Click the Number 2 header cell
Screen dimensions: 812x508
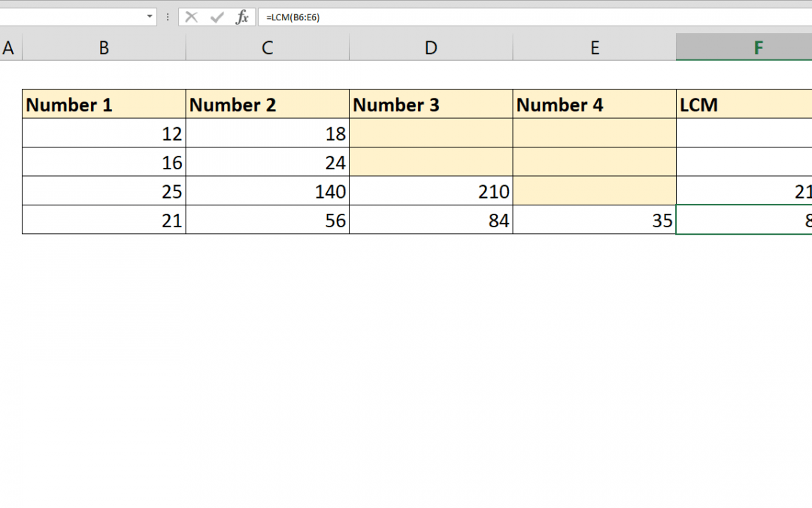[x=267, y=105]
